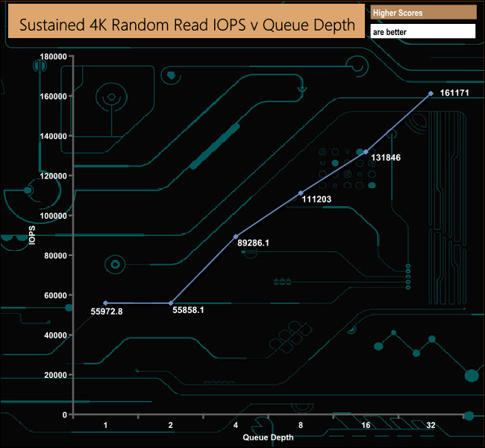Screen dimensions: 485x448
Task: Click the data point marker at 161171
Action: [x=431, y=93]
